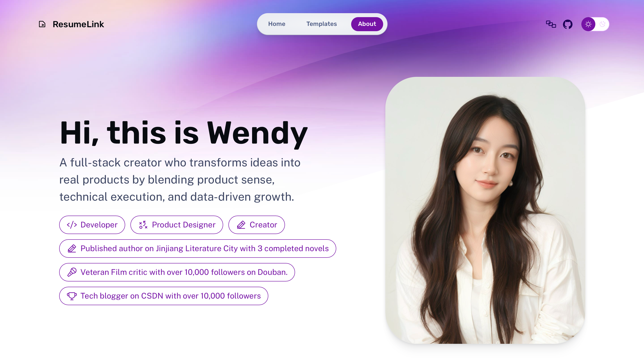This screenshot has width=644, height=364.
Task: Select the sun light-mode icon
Action: pyautogui.click(x=588, y=24)
